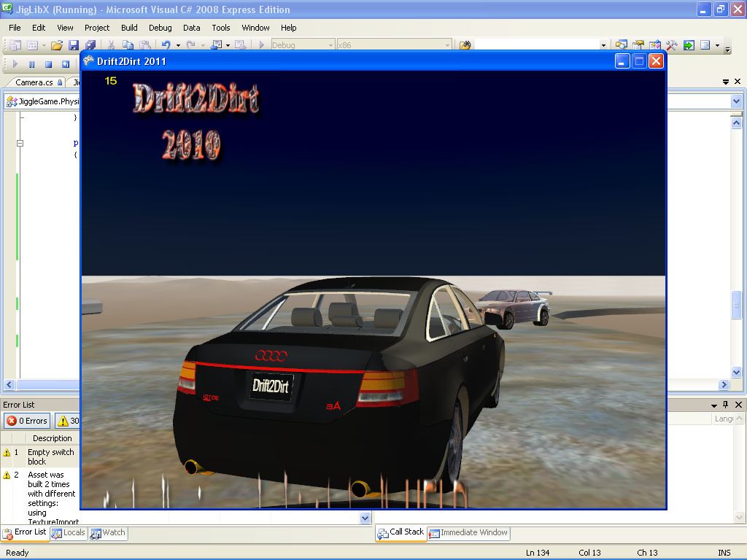Open the members dropdown at right of code editor
The height and width of the screenshot is (560, 747).
(736, 101)
